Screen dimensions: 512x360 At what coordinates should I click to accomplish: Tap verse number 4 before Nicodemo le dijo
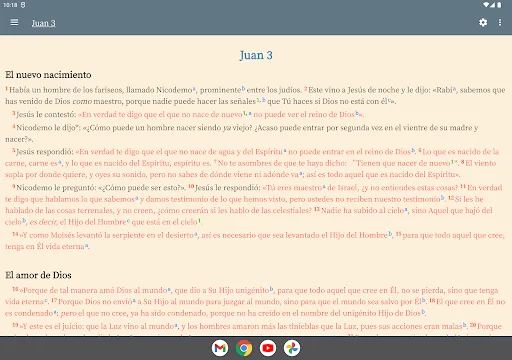click(x=14, y=127)
